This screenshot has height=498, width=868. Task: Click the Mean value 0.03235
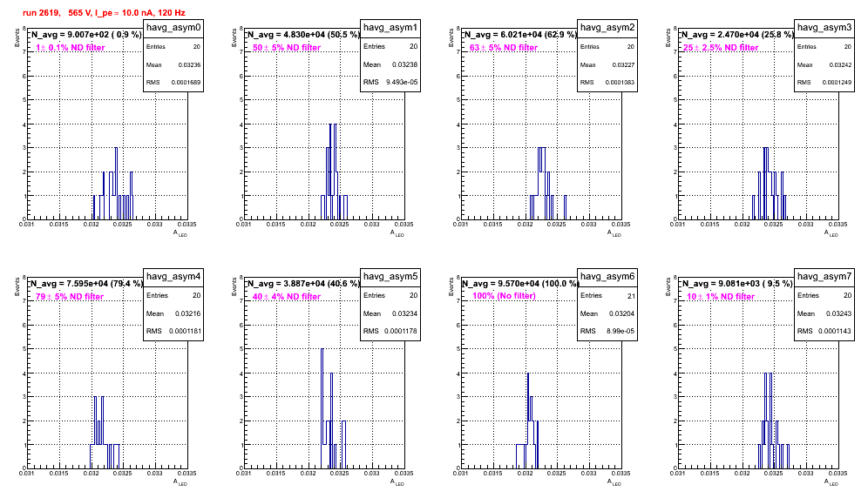pos(189,64)
